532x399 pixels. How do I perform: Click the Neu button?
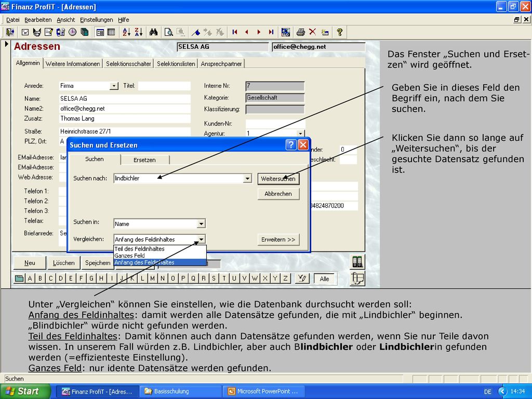point(30,263)
